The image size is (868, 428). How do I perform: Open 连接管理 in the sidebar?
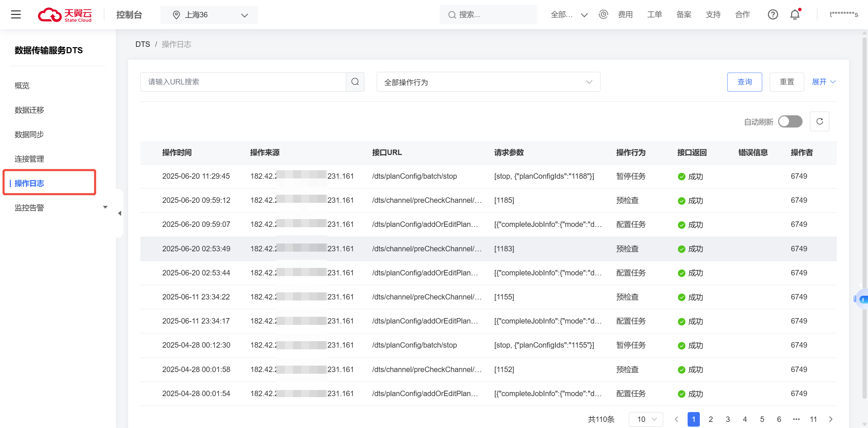[x=29, y=159]
